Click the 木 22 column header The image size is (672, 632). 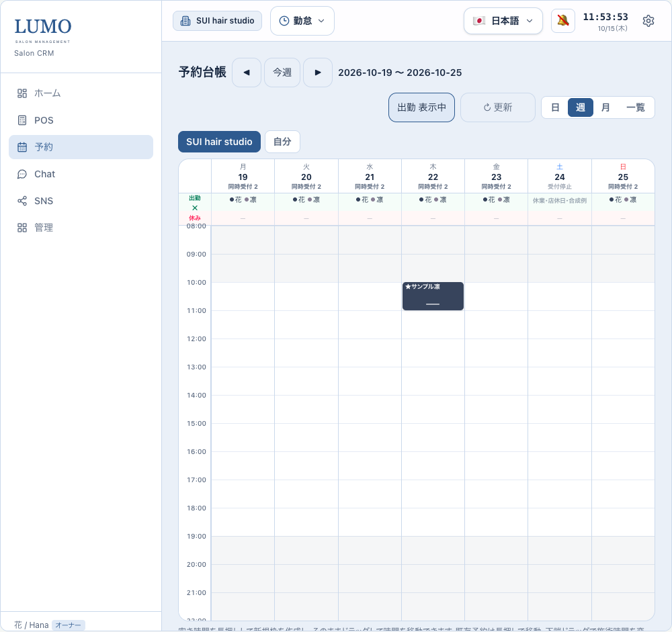433,176
